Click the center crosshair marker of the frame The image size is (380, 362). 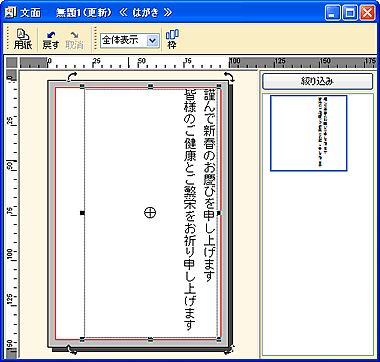(x=150, y=212)
